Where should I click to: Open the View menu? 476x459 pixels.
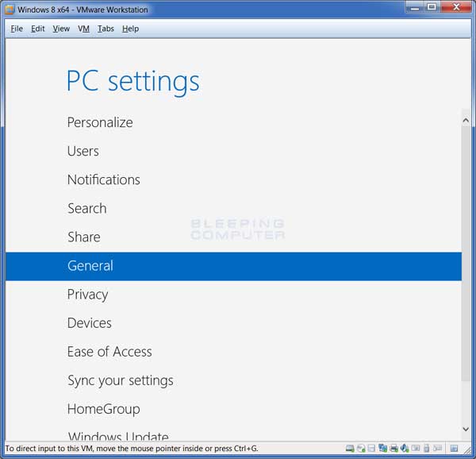[x=61, y=29]
